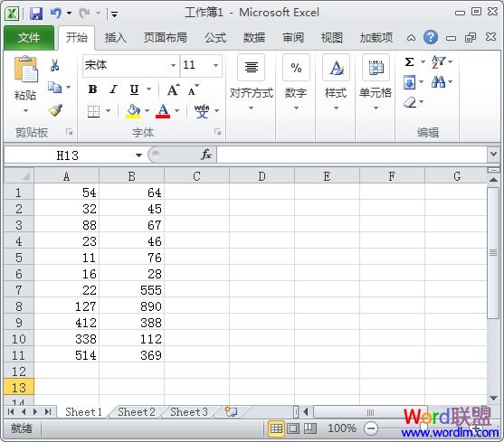Screen dimensions: 504x442
Task: Open Find & Select binoculars icon
Action: tap(439, 82)
